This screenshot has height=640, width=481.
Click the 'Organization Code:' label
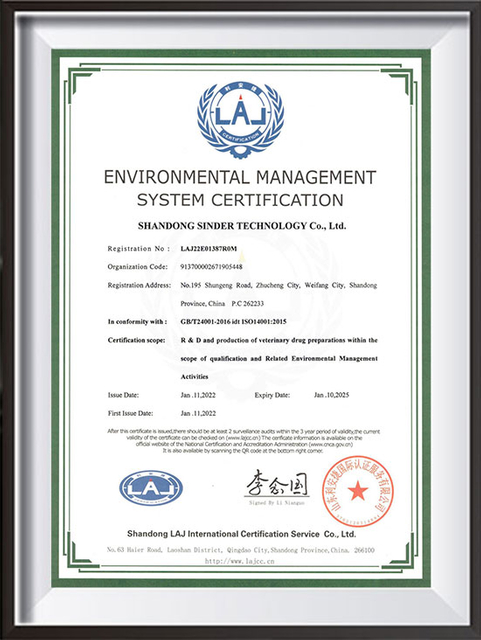[138, 267]
